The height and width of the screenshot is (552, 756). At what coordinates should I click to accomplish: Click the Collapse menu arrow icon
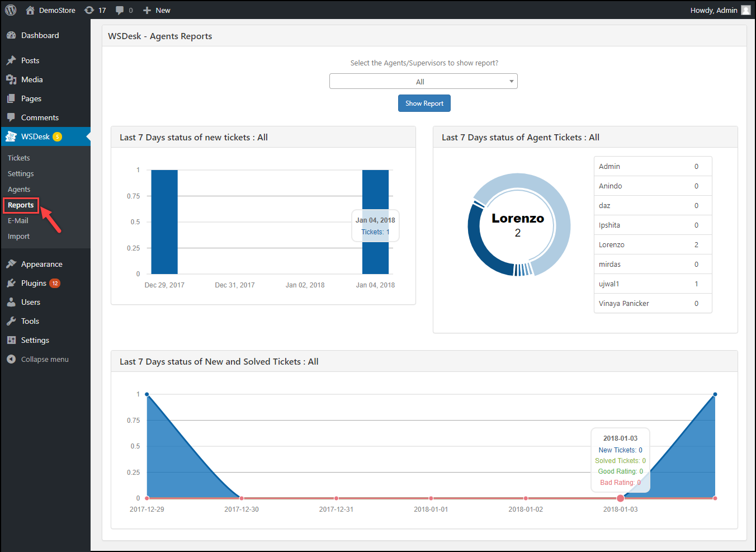(11, 359)
